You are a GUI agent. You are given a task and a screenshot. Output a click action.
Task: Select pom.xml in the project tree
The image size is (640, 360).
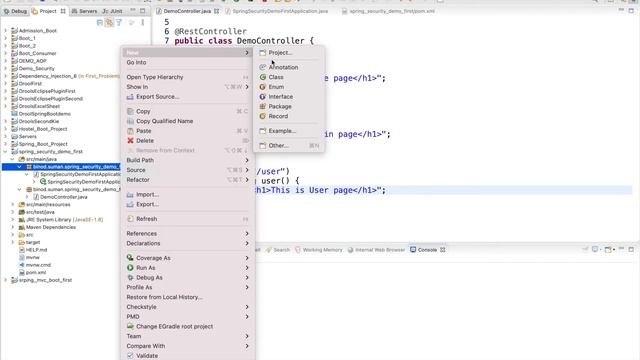click(36, 272)
